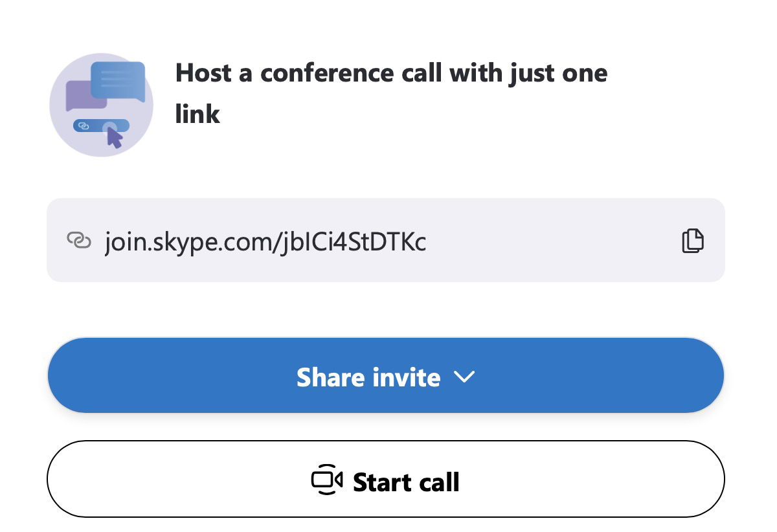
Task: Select the join.skype.com/jbICi4StDTKc link text
Action: (265, 242)
